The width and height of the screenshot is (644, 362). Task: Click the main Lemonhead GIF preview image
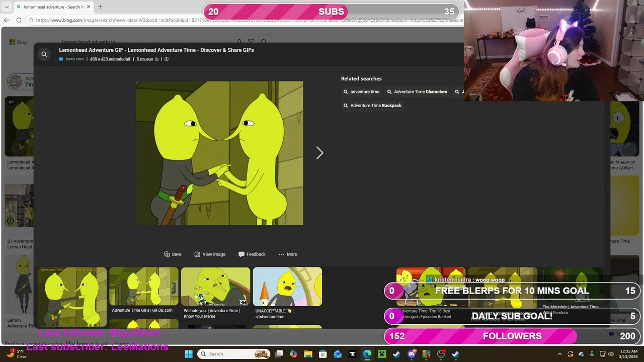(220, 153)
